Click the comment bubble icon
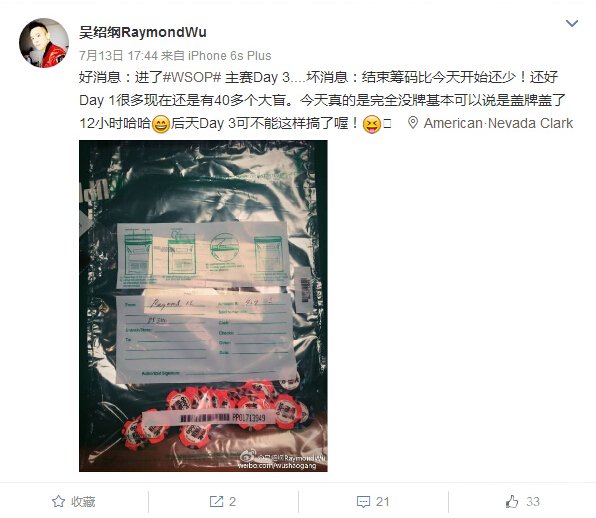 pos(363,502)
